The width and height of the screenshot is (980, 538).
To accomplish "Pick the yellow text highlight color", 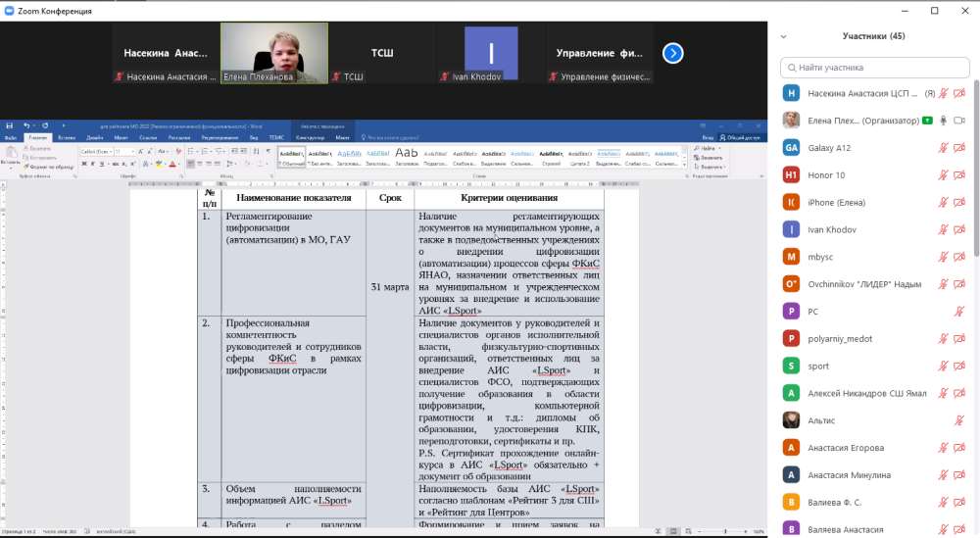I will pos(159,164).
